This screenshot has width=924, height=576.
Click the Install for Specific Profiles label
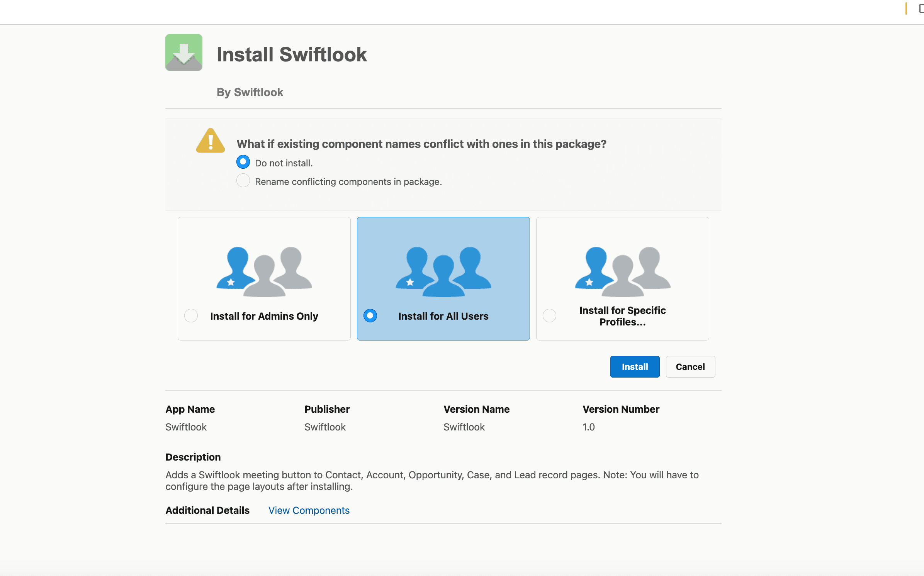click(x=623, y=316)
